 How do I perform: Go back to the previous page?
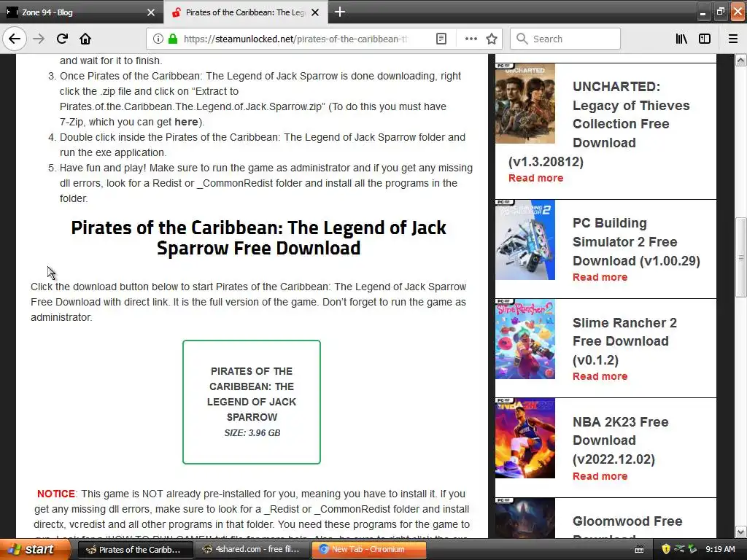(x=15, y=39)
